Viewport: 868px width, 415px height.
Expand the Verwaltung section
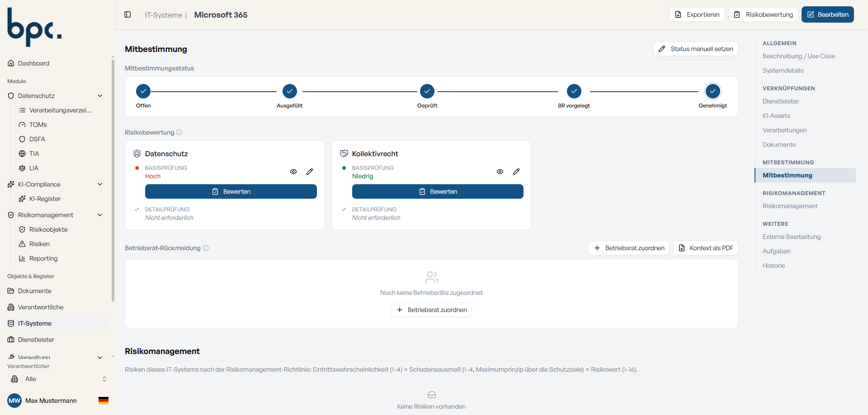(x=100, y=357)
